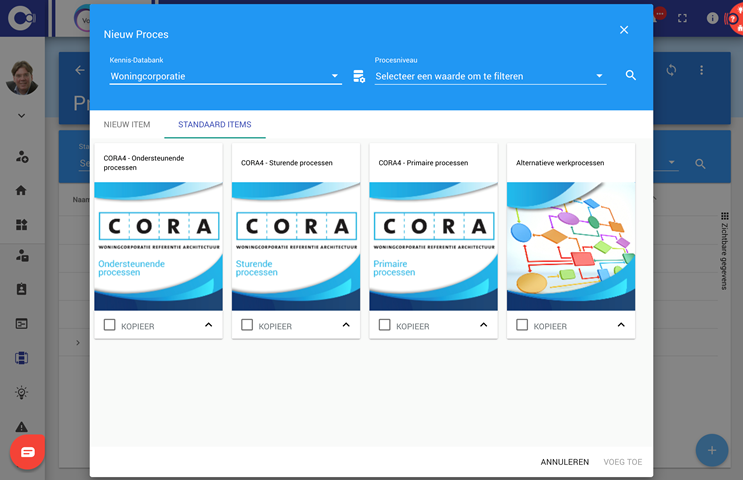Check Kopieer for CORA4 Ondersteunende processen

tap(109, 325)
